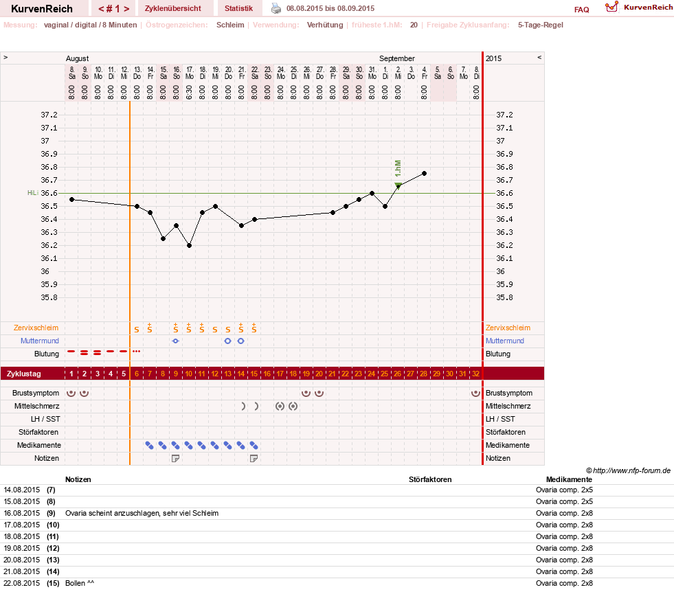674x616 pixels.
Task: Click the 'vaginal / digital / 8 Minuten' measurement value
Action: 90,25
